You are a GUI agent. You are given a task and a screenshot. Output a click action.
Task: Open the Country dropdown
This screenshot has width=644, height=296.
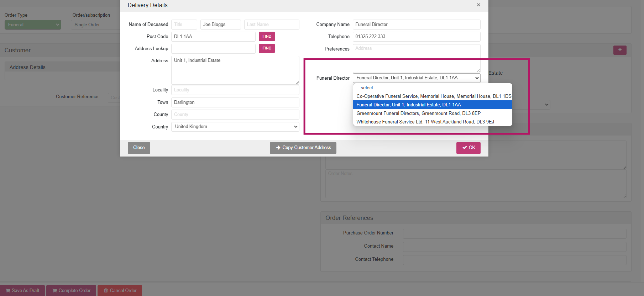tap(235, 127)
